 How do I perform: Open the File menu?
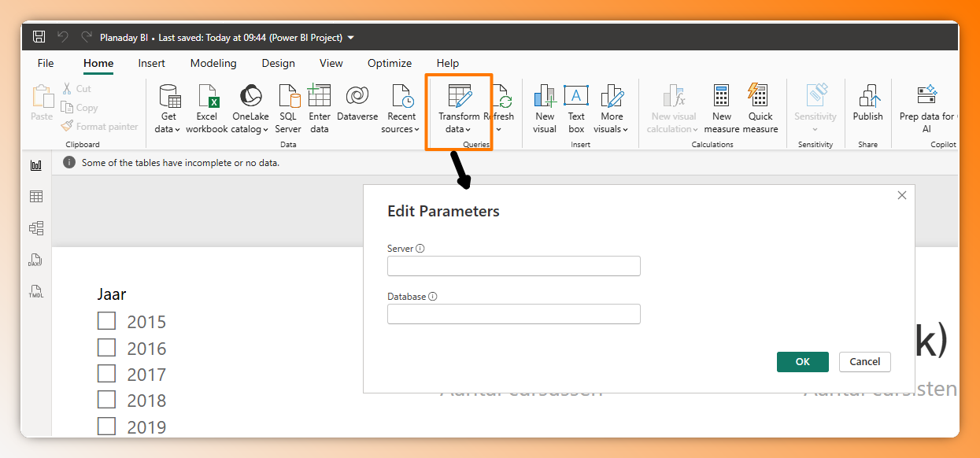point(46,63)
